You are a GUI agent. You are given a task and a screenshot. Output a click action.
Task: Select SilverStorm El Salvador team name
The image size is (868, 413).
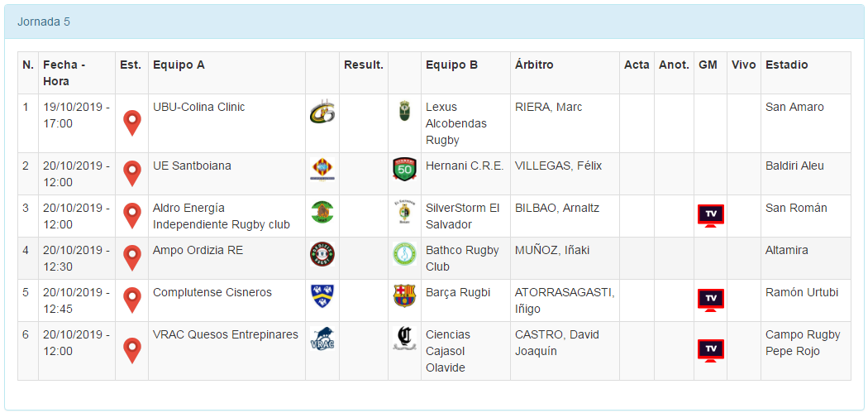click(462, 216)
